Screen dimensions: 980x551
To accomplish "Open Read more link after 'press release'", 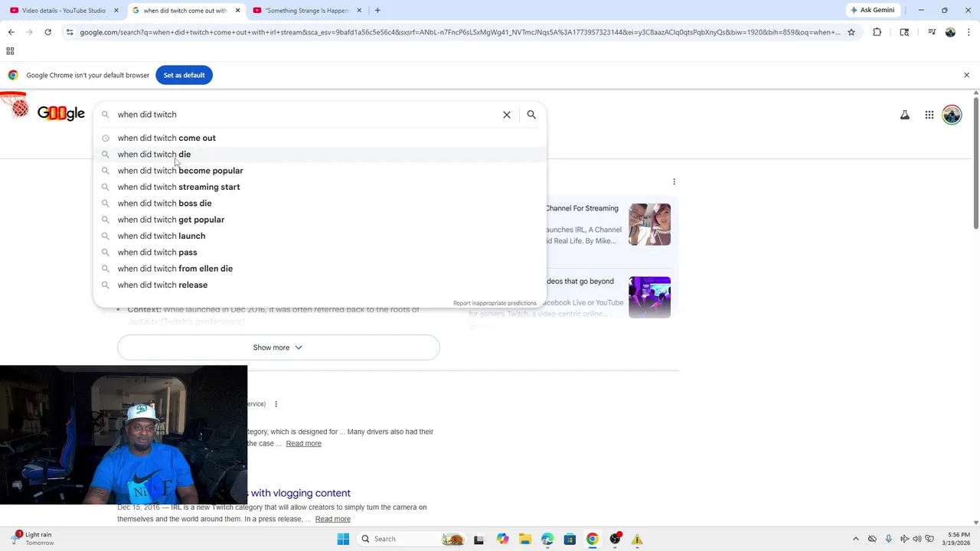I will [332, 519].
